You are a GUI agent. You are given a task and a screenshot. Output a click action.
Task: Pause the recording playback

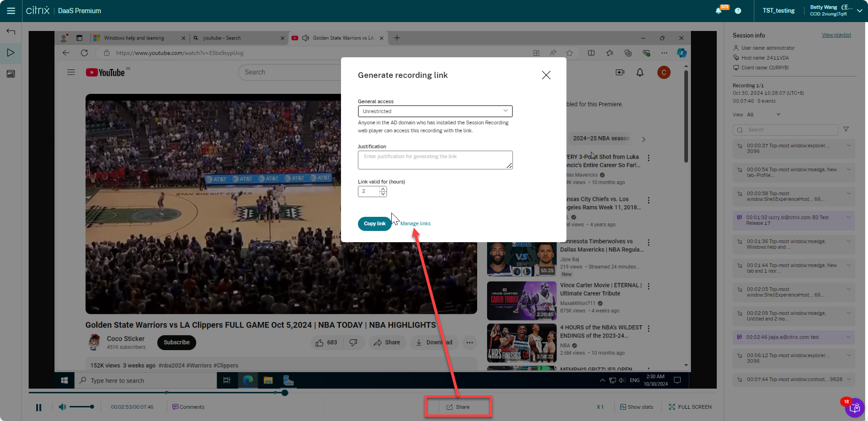(39, 407)
